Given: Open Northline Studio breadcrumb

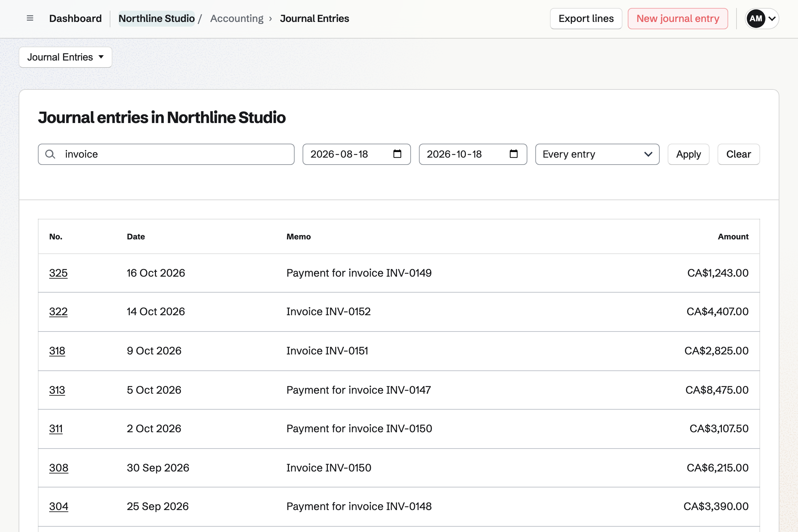Looking at the screenshot, I should (156, 18).
